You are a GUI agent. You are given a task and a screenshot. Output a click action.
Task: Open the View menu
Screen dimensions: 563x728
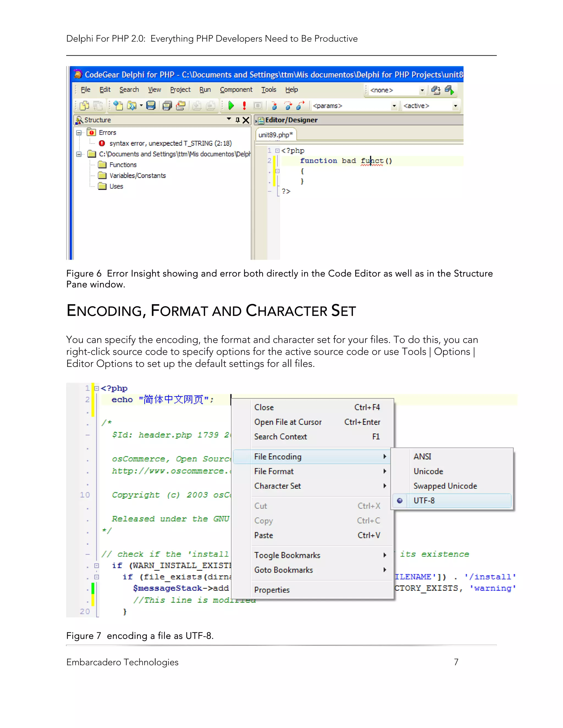tap(154, 90)
